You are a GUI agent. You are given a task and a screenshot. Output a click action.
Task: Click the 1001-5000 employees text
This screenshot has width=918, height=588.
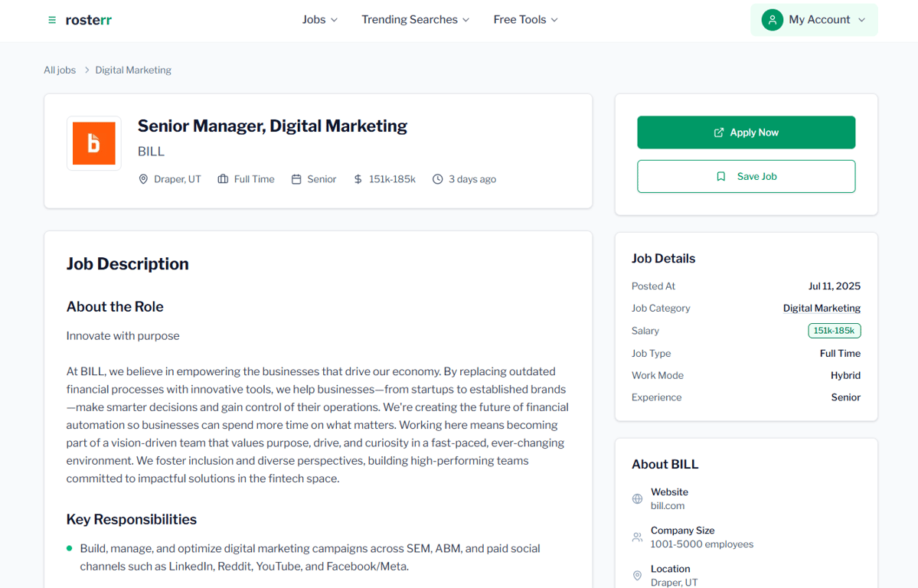pos(702,544)
